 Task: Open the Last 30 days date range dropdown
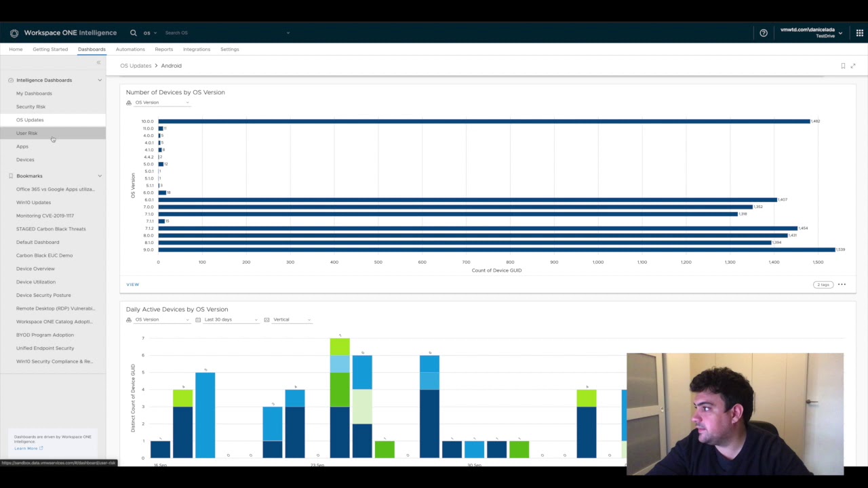(231, 319)
